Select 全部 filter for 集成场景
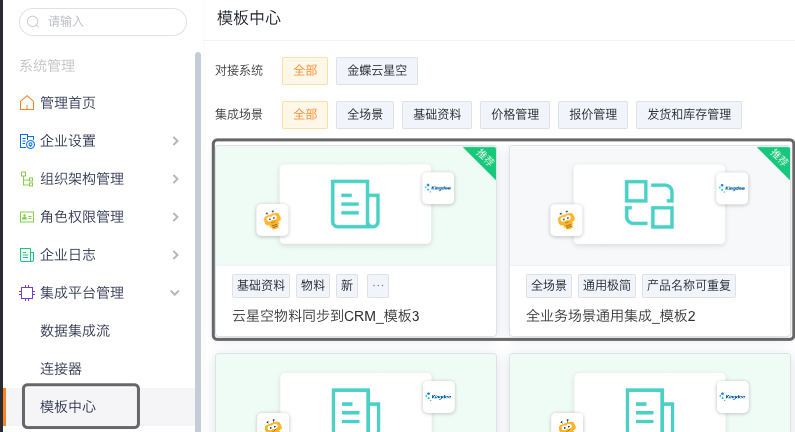The image size is (795, 432). coord(305,115)
